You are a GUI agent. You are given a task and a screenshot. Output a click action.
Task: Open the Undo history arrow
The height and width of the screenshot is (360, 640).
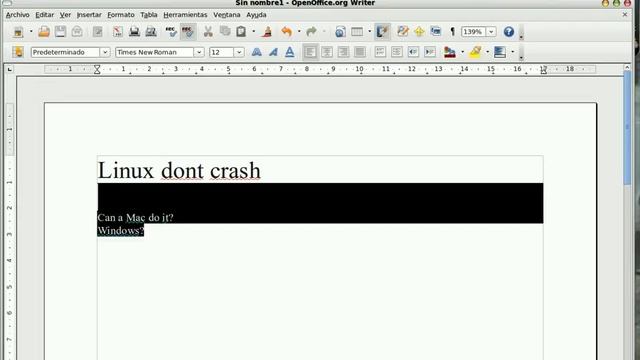pyautogui.click(x=299, y=32)
